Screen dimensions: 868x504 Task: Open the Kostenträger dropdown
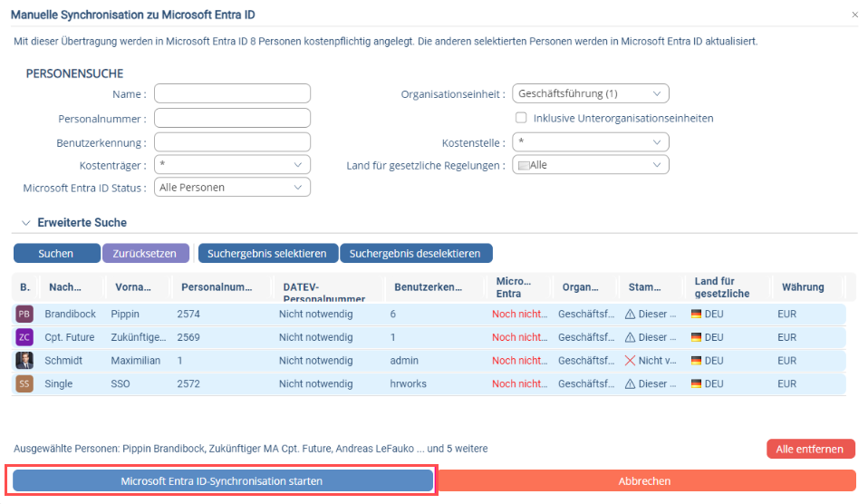pyautogui.click(x=233, y=164)
